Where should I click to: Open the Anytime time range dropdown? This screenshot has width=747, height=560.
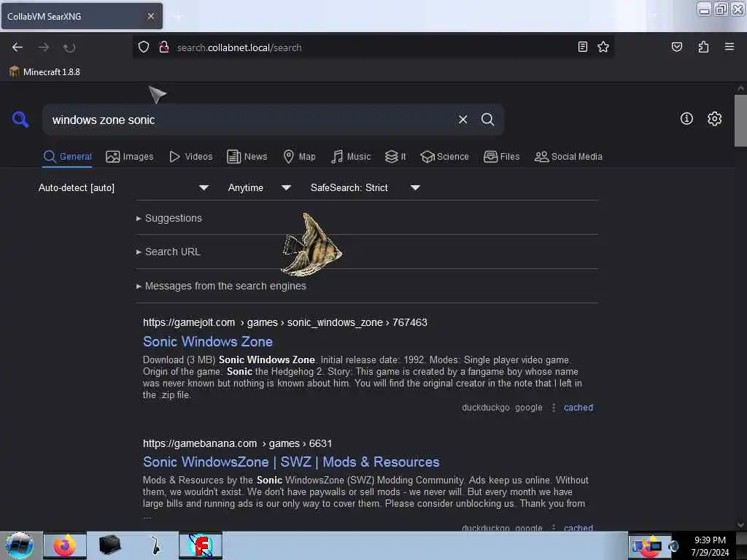[259, 187]
